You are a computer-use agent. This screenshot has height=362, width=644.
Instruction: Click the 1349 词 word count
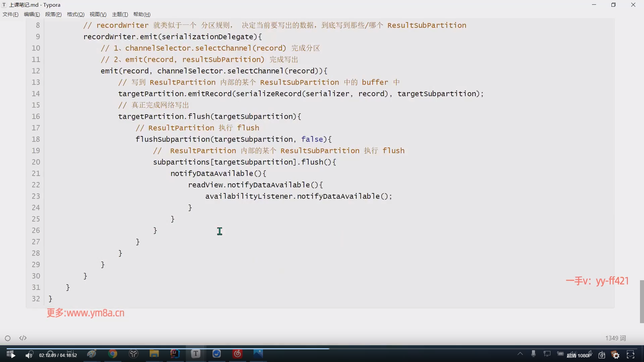click(x=615, y=338)
